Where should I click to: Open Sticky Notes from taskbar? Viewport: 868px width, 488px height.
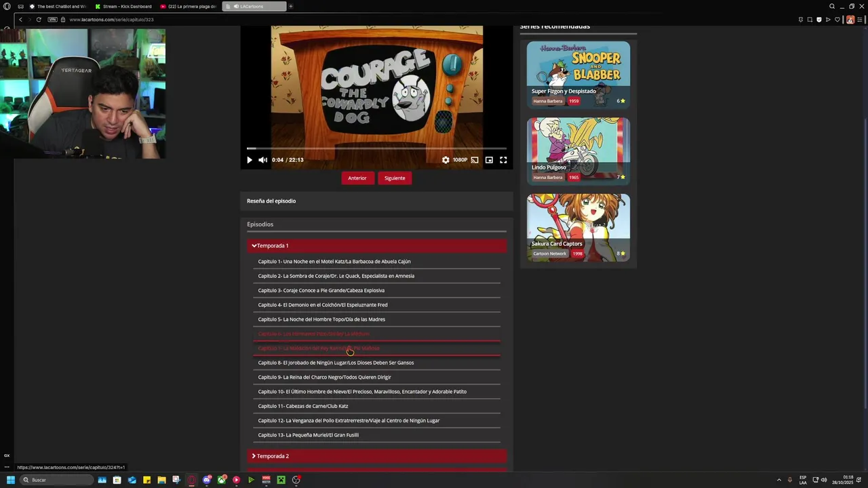pyautogui.click(x=146, y=480)
